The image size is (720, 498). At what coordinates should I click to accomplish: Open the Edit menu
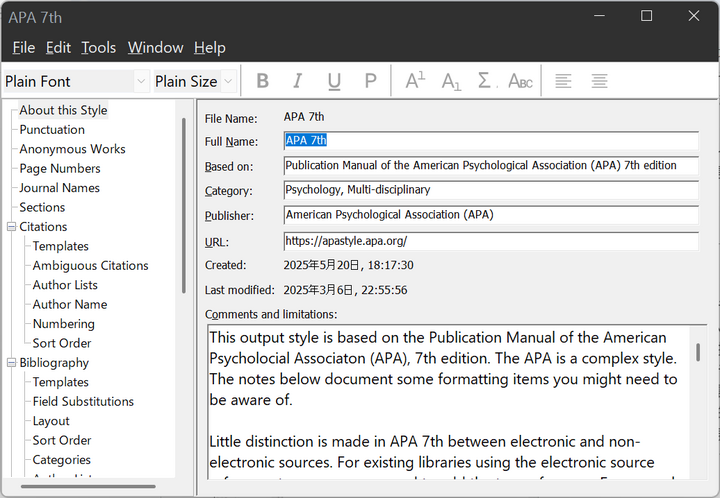58,48
